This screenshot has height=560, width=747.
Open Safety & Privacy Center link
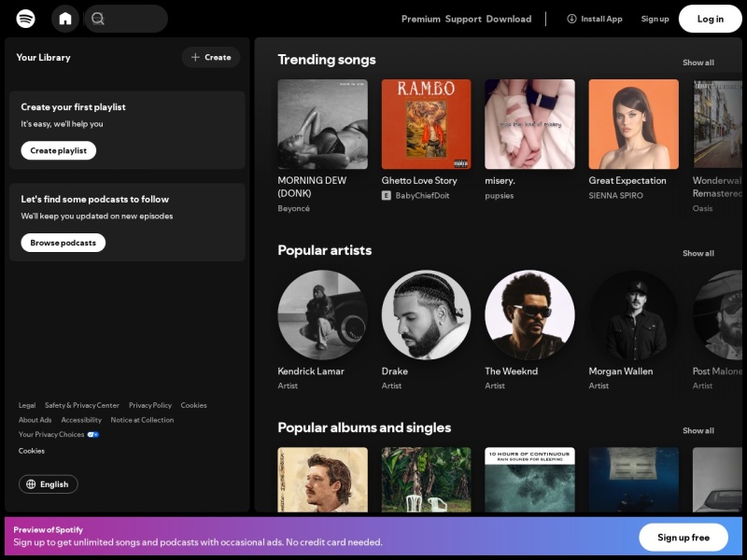(82, 405)
